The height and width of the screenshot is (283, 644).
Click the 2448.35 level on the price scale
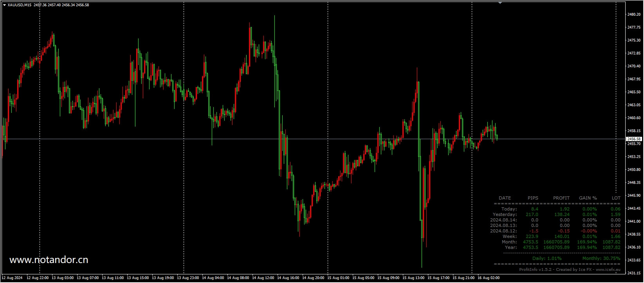pos(634,183)
